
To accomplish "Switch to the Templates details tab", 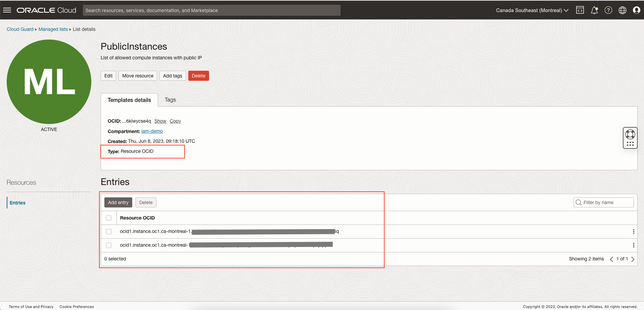I will tap(129, 100).
